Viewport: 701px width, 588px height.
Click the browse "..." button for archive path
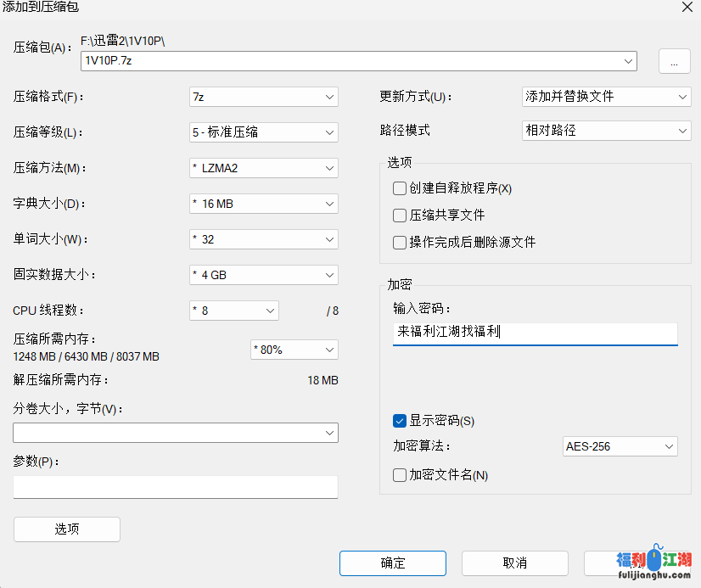pos(674,61)
